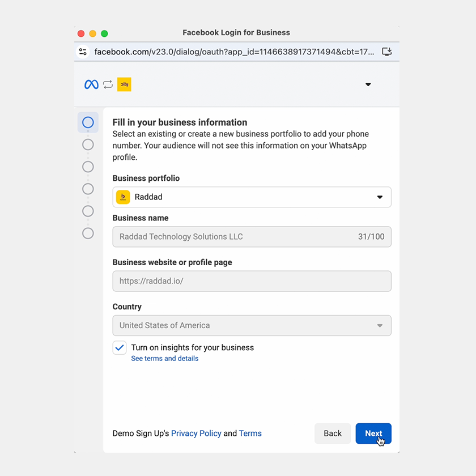Click the sync arrows icon between logos
This screenshot has width=476, height=476.
click(108, 84)
